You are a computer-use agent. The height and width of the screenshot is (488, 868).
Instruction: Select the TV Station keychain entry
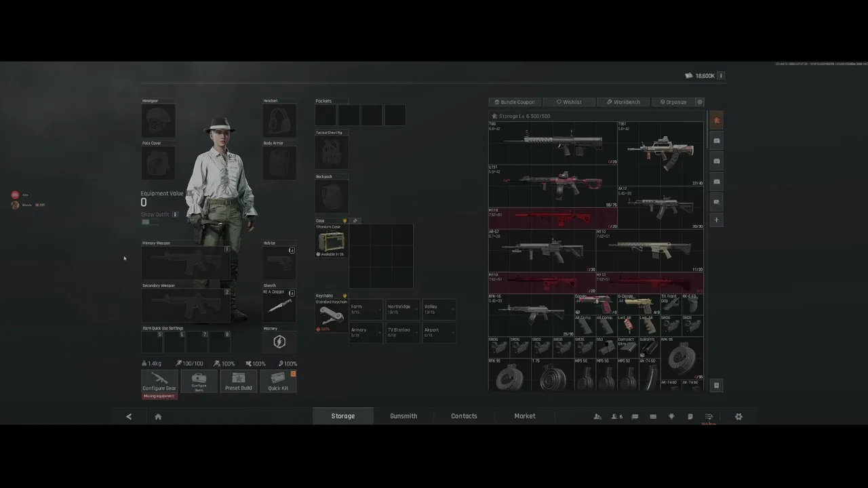point(403,332)
